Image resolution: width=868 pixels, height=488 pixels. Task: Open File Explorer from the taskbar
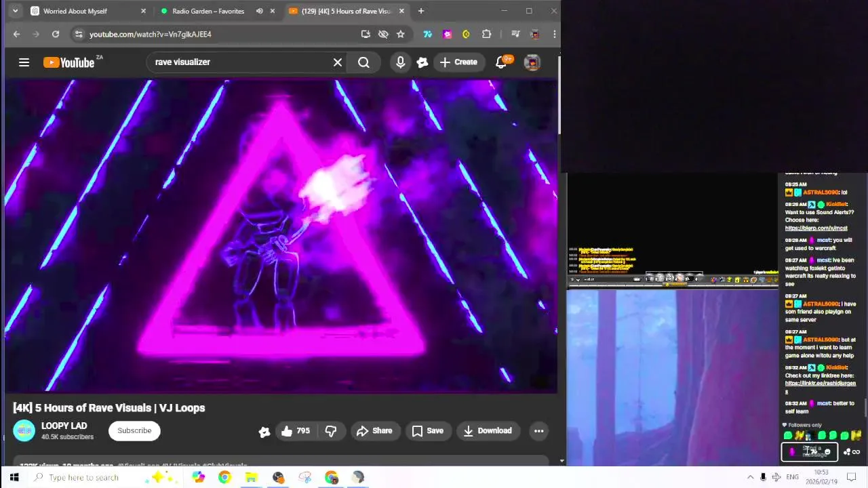(251, 477)
